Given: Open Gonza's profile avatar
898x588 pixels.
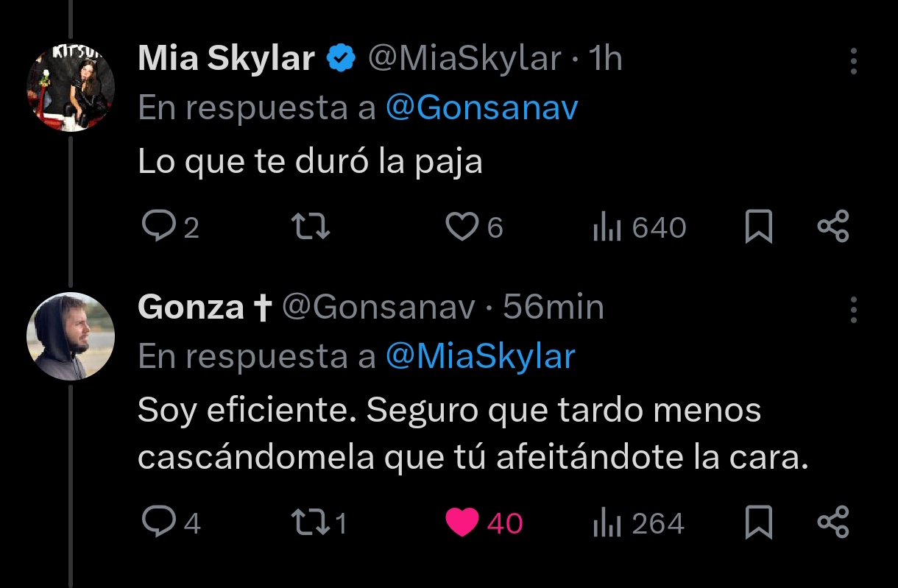Looking at the screenshot, I should tap(71, 336).
